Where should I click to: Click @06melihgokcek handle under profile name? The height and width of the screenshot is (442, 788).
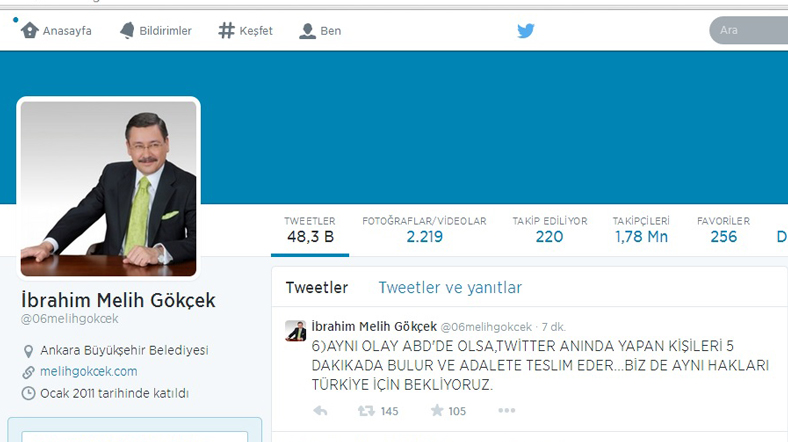[x=69, y=319]
